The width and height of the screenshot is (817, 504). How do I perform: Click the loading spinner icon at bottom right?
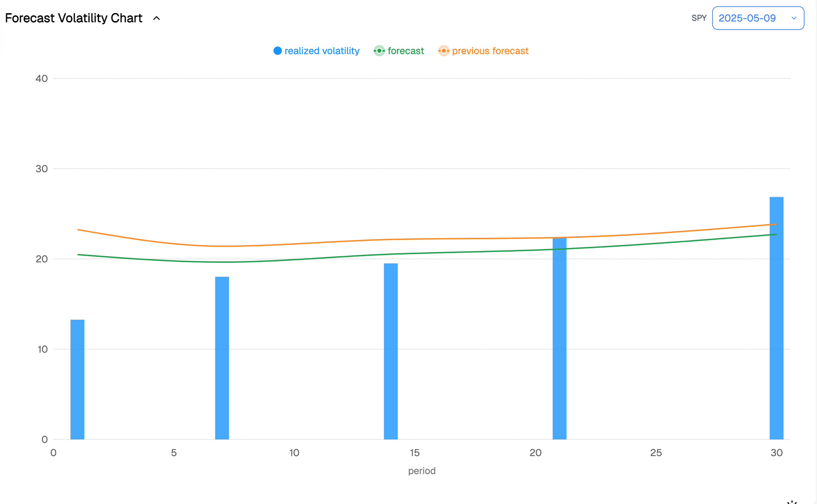[x=792, y=502]
